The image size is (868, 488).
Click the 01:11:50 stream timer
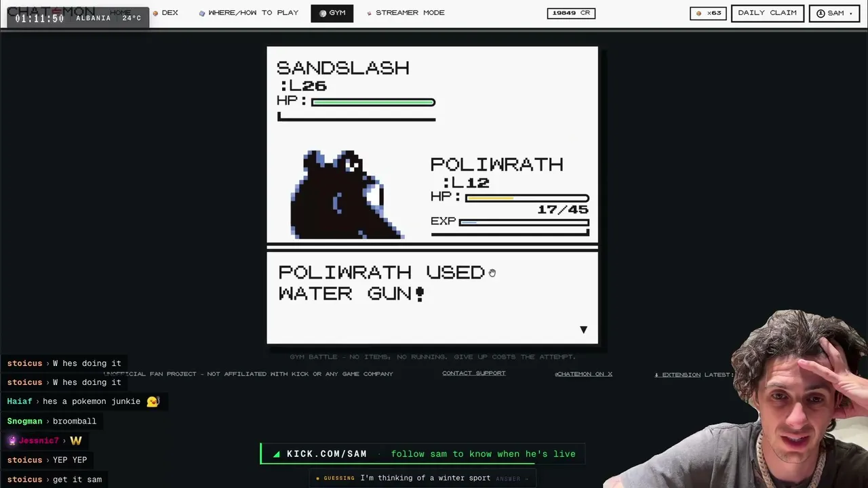coord(39,18)
